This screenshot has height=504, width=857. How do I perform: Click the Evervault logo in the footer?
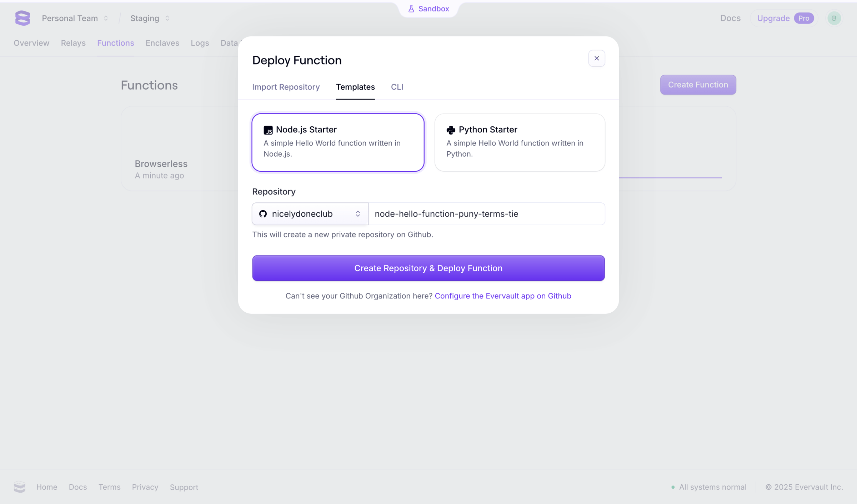[20, 487]
